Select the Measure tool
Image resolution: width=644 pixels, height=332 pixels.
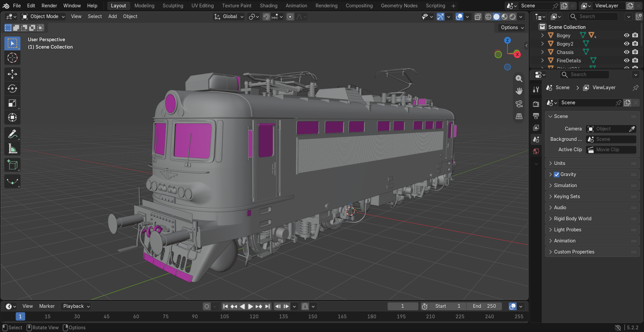[x=12, y=149]
